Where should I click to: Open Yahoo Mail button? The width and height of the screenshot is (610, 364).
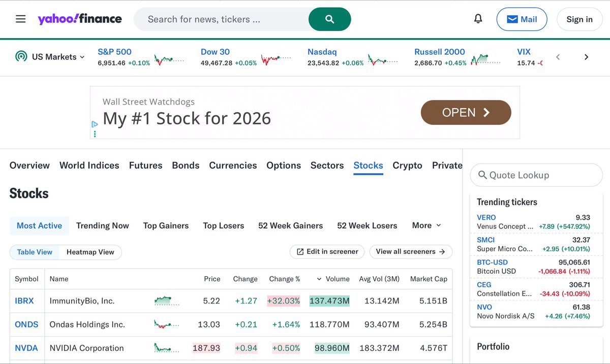(x=522, y=19)
